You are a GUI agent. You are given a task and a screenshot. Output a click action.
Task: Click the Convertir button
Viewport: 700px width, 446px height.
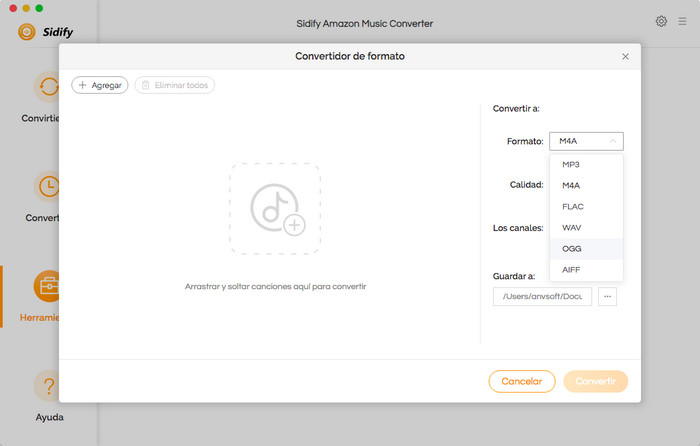pyautogui.click(x=596, y=381)
